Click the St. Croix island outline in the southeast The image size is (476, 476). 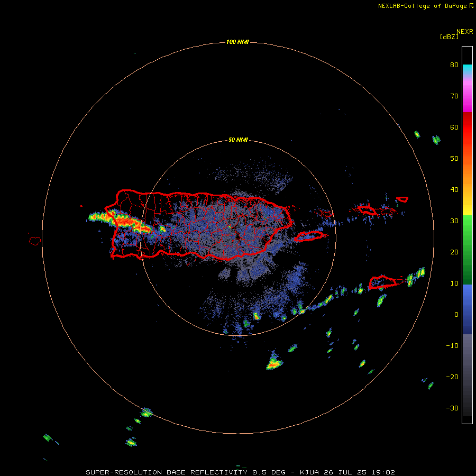382,282
